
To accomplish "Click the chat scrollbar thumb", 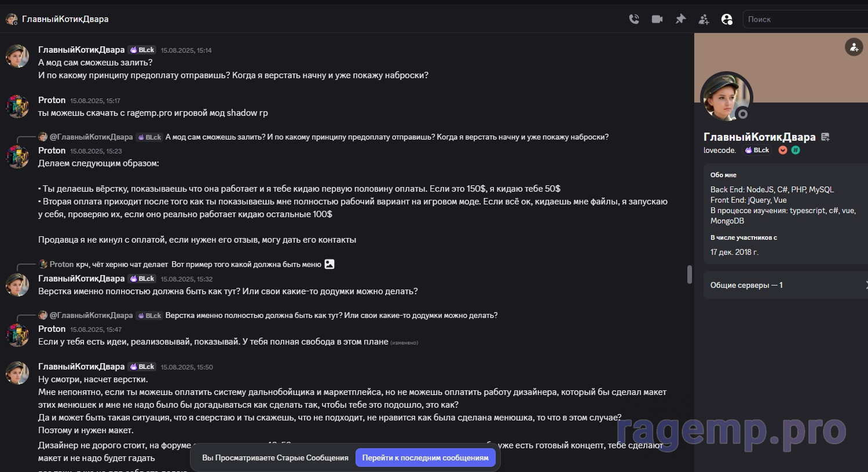I will 689,275.
